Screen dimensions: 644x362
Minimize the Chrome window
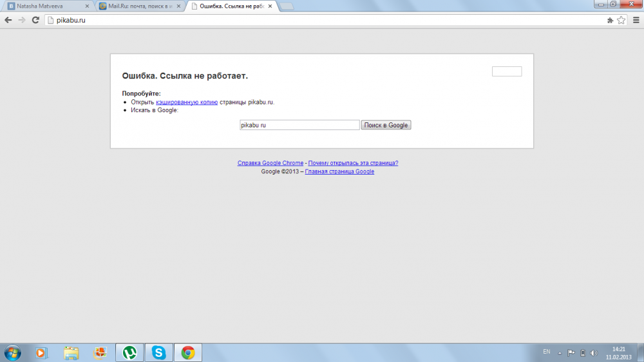click(601, 4)
